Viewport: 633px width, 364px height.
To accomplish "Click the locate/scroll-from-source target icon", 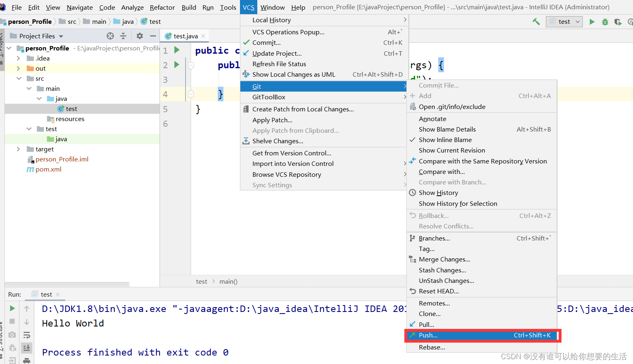I will [x=110, y=36].
